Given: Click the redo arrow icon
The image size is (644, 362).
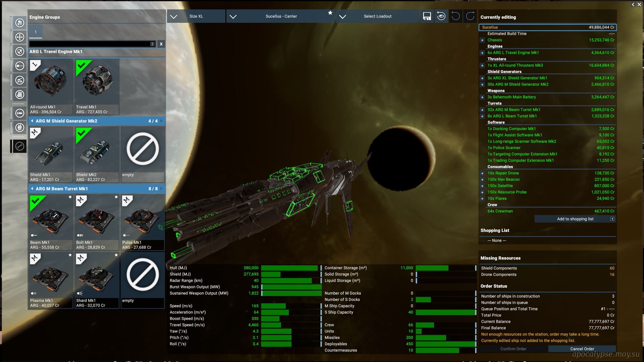Looking at the screenshot, I should click(x=470, y=16).
